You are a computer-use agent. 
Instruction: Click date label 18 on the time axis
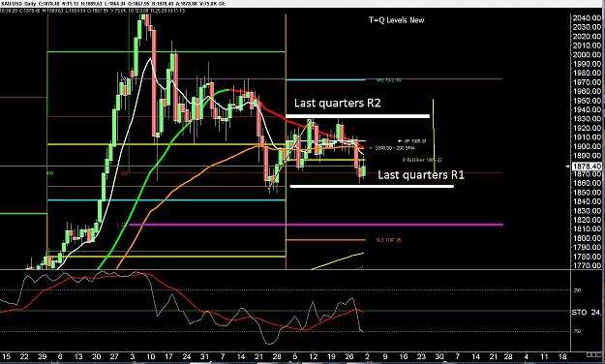pos(562,356)
